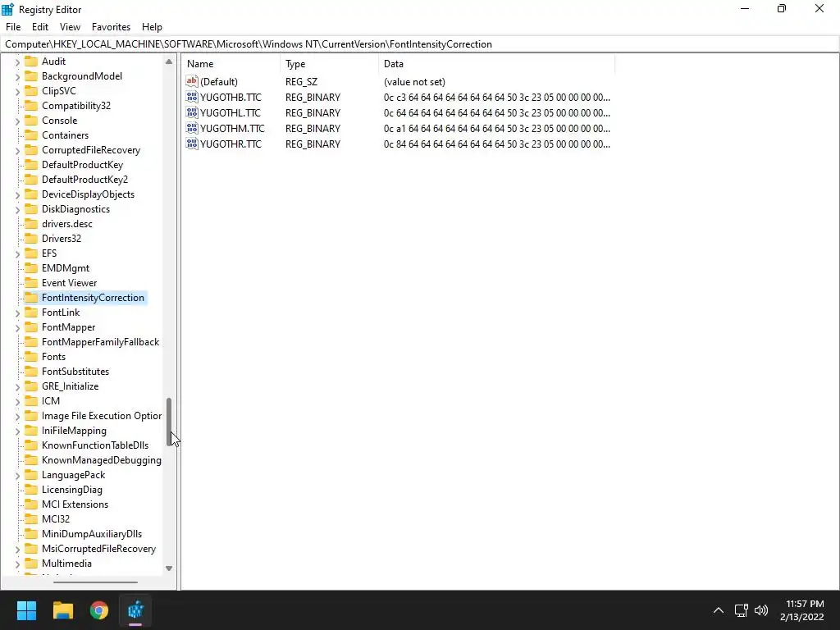Click the data cell starting with "0c a1 64"
The height and width of the screenshot is (630, 840).
[496, 129]
